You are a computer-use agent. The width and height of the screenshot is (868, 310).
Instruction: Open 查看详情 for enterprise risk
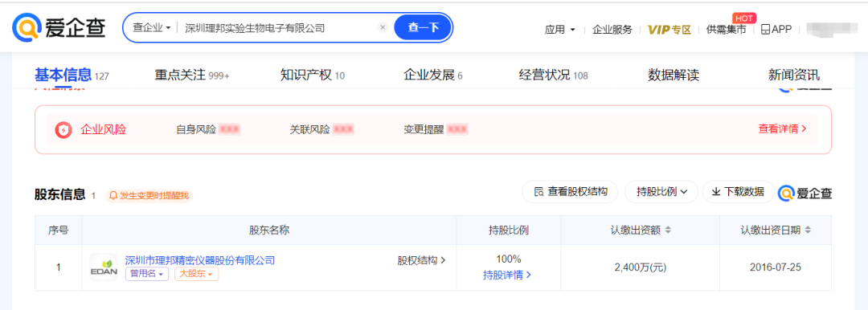pos(782,129)
